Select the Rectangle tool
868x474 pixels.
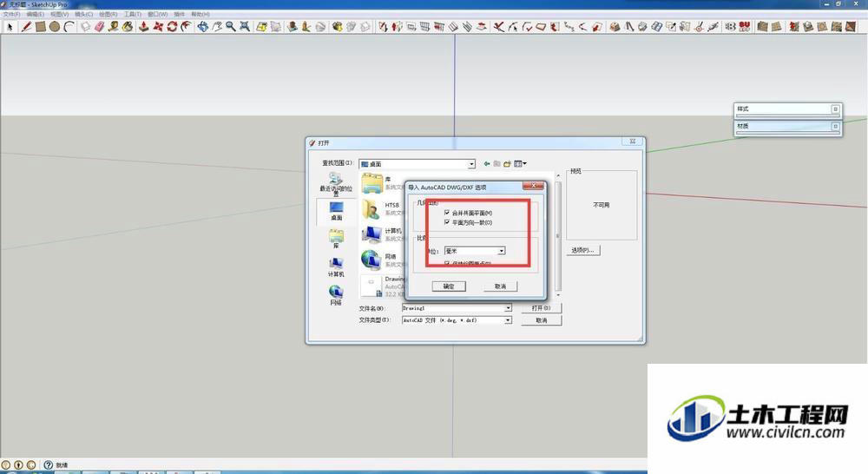point(41,27)
